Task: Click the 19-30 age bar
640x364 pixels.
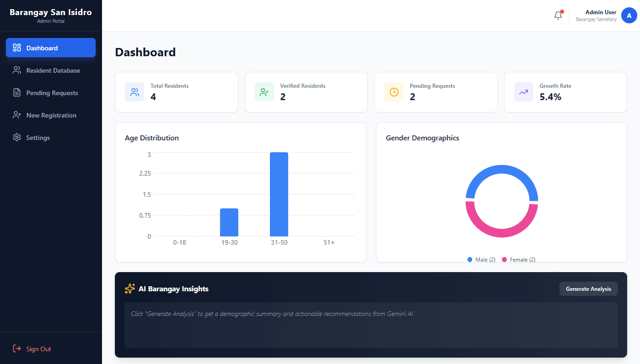Action: pos(229,222)
